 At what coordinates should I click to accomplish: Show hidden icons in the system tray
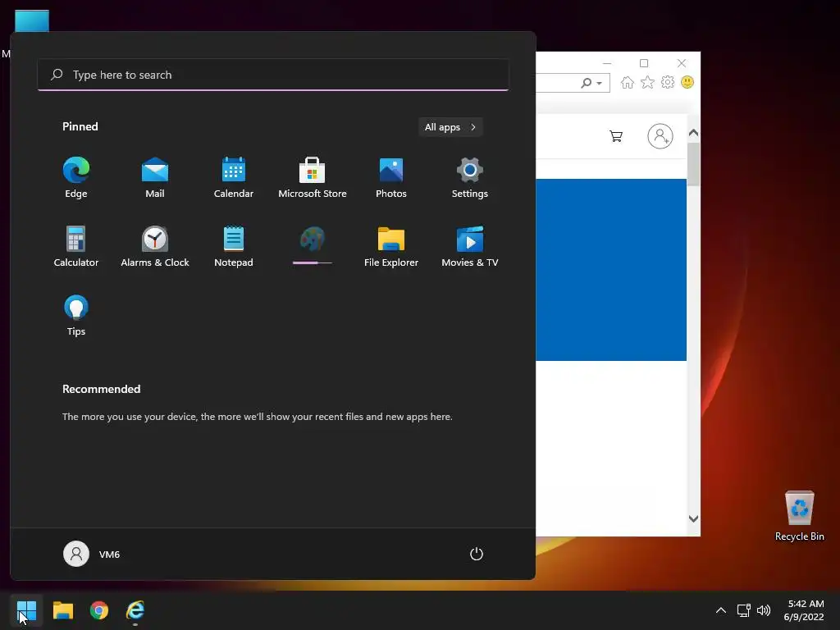point(721,610)
